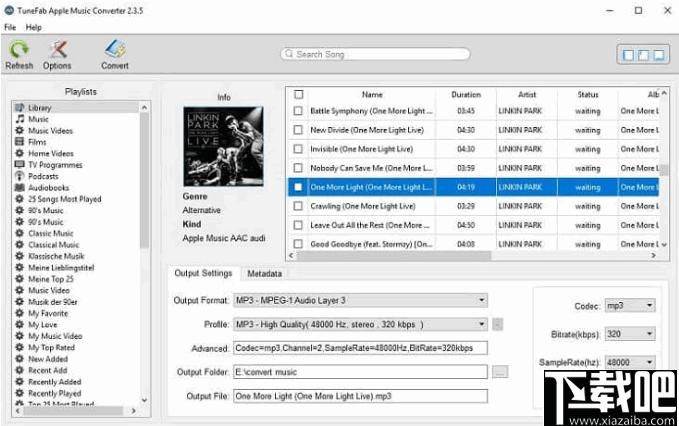Image resolution: width=679 pixels, height=426 pixels.
Task: Open the Classical Music playlist
Action: tap(54, 245)
